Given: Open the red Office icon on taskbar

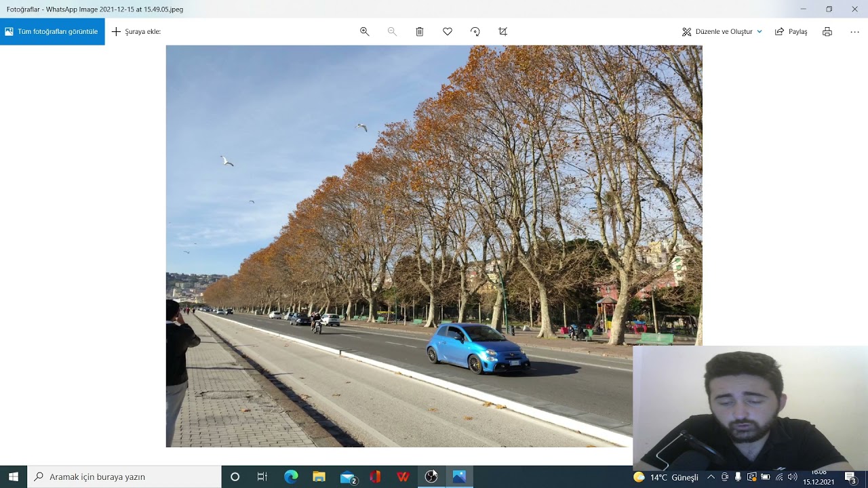Looking at the screenshot, I should 375,477.
